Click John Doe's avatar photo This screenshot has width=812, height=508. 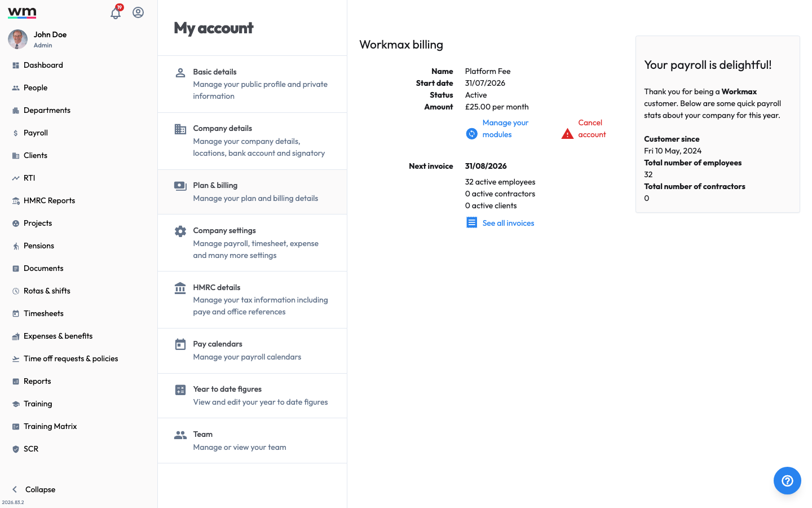pyautogui.click(x=17, y=40)
